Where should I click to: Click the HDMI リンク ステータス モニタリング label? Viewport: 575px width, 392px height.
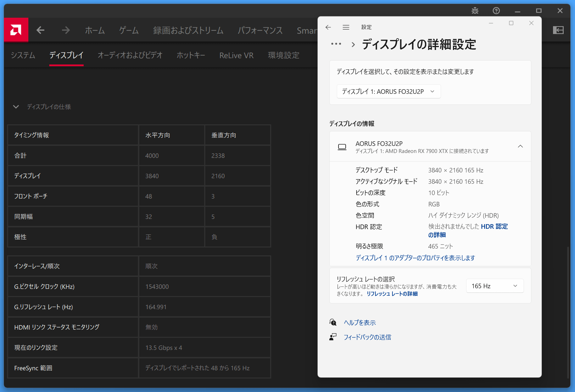tap(57, 327)
